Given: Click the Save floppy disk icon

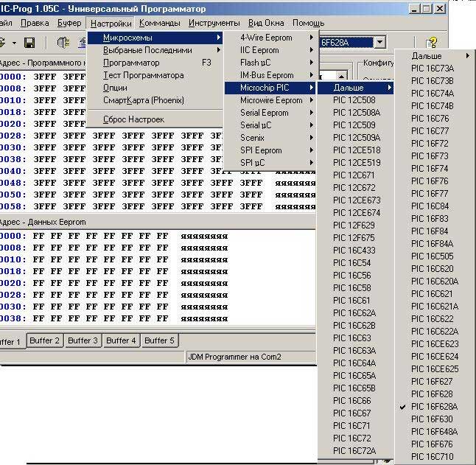Looking at the screenshot, I should coord(29,43).
